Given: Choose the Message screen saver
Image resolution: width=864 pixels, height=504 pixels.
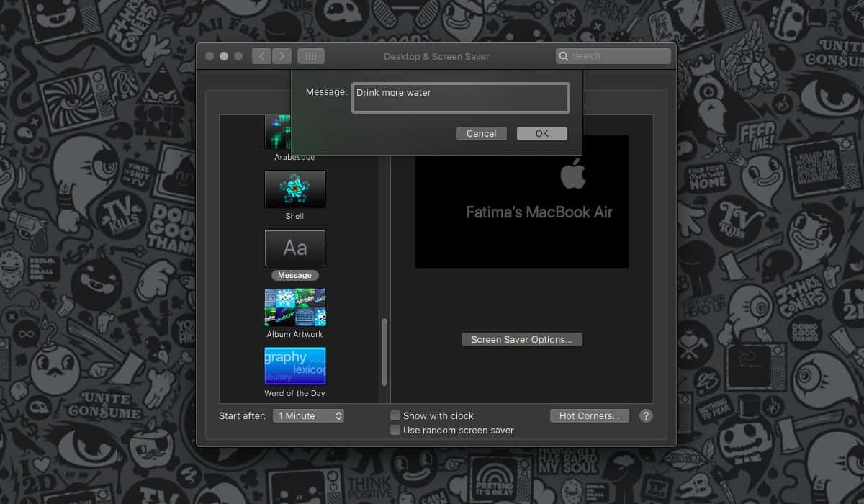Looking at the screenshot, I should coord(294,248).
